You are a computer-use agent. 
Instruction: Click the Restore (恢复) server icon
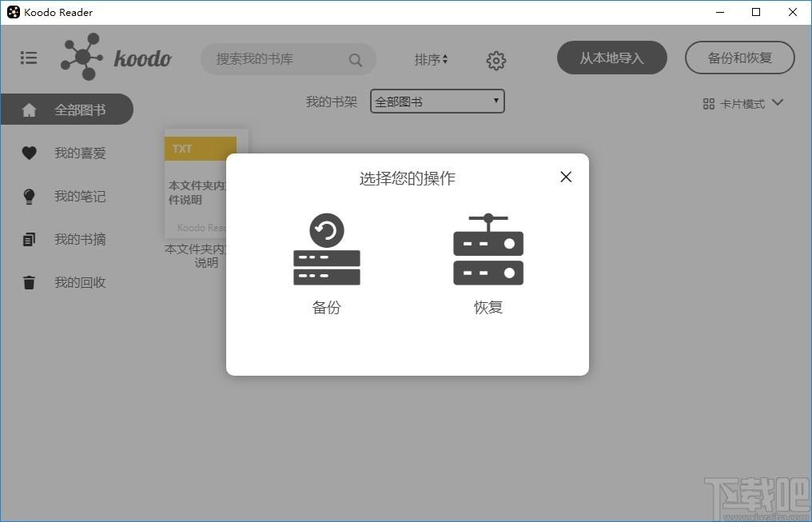[x=488, y=249]
